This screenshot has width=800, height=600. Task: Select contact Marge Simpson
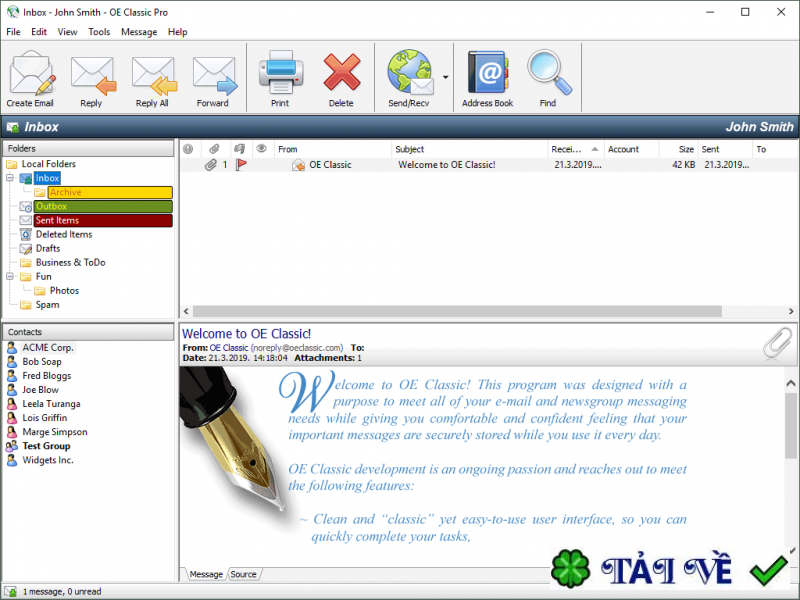pos(55,432)
